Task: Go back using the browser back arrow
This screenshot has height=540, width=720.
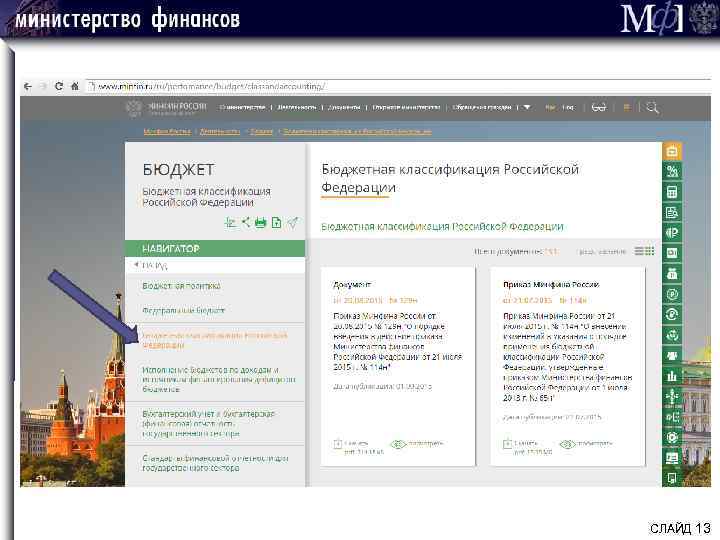Action: [28, 86]
